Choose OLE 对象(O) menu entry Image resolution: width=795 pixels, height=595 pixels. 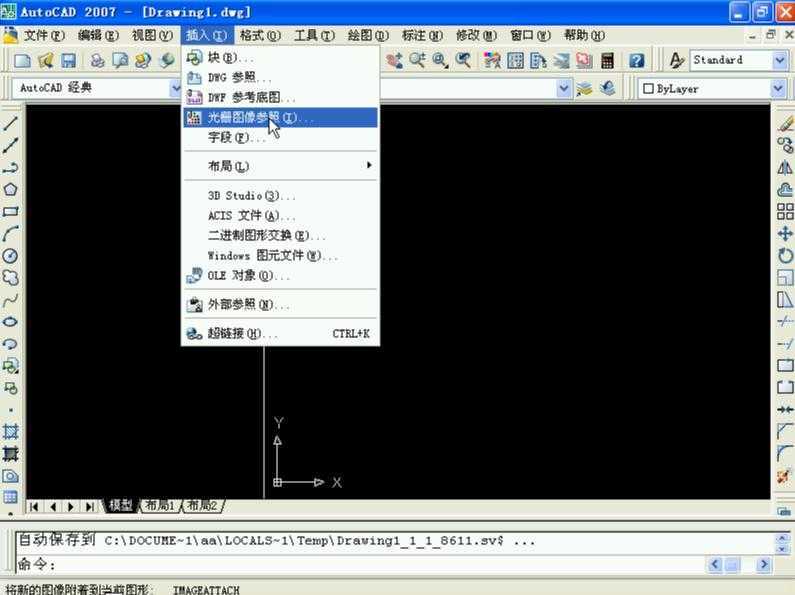tap(280, 276)
